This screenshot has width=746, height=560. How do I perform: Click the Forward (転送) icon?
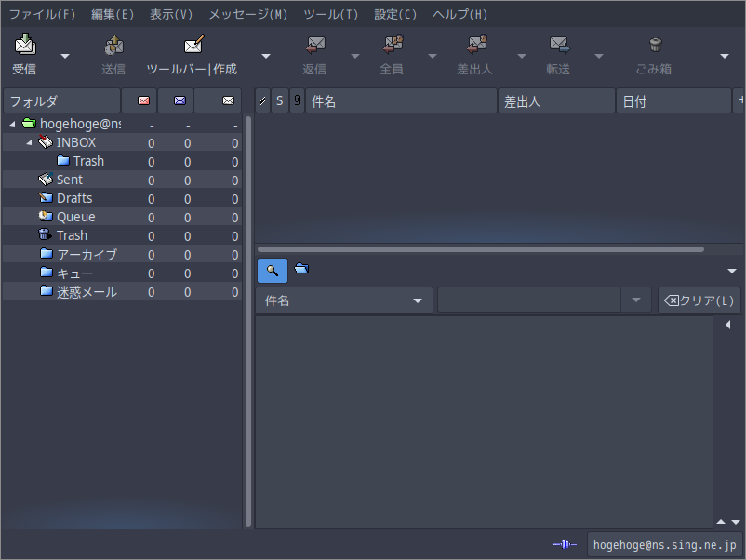[559, 45]
